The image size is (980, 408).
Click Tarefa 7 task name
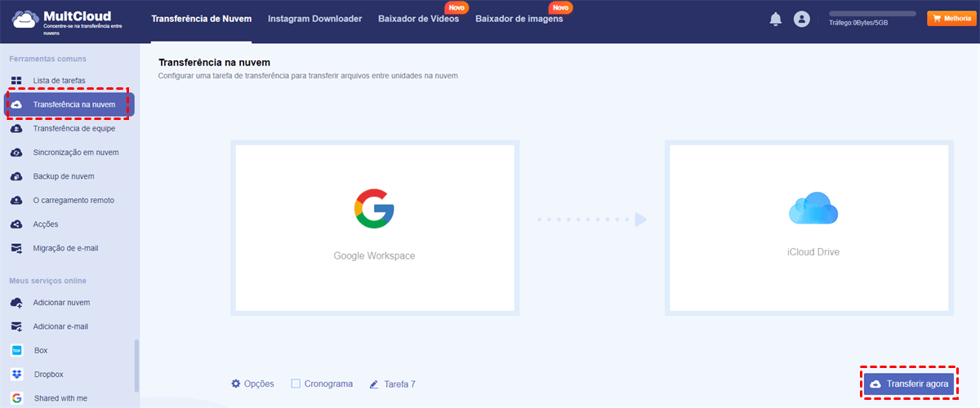[399, 384]
